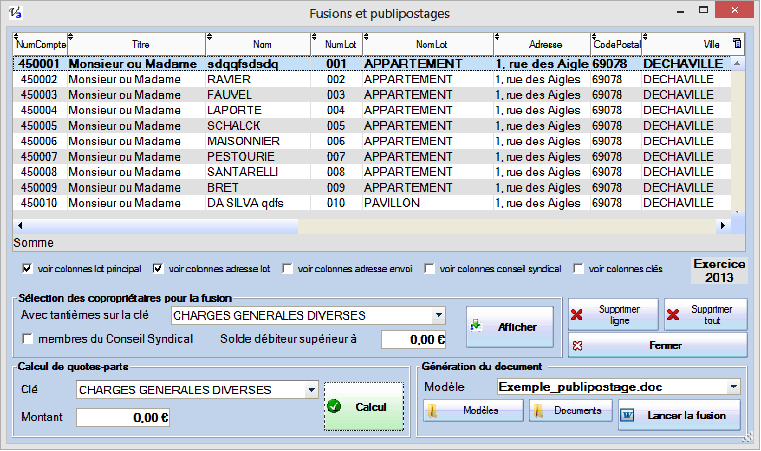Image resolution: width=761 pixels, height=451 pixels.
Task: Minimize the Fusions et publipostages window
Action: (680, 11)
